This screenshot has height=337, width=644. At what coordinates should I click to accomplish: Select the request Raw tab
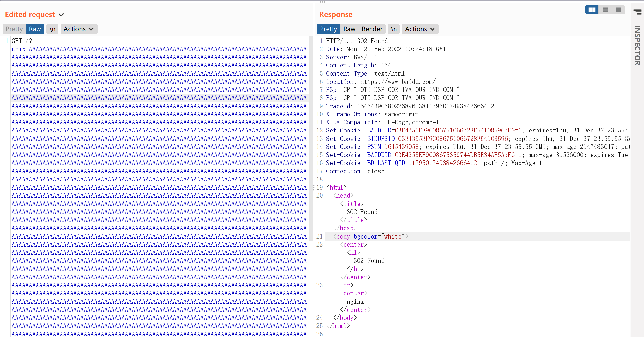point(35,29)
